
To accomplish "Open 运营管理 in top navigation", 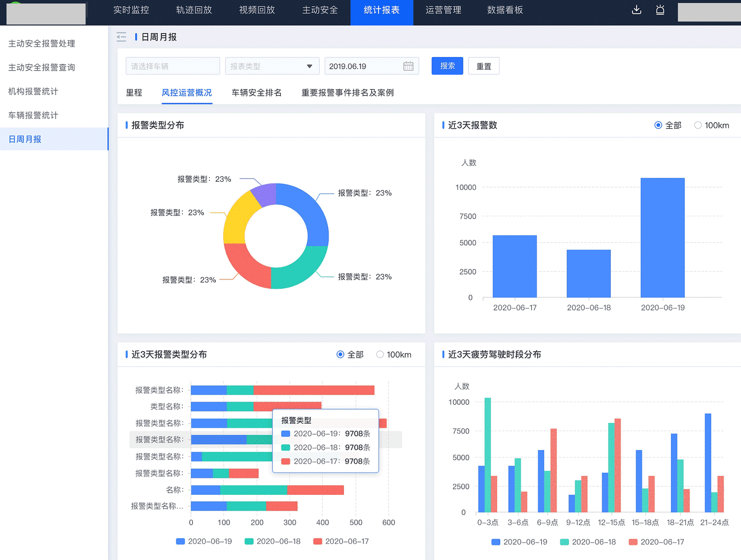I will click(x=443, y=10).
